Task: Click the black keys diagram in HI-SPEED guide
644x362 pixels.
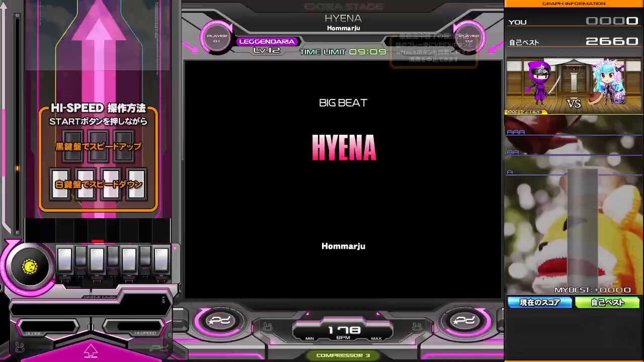Action: (98, 146)
